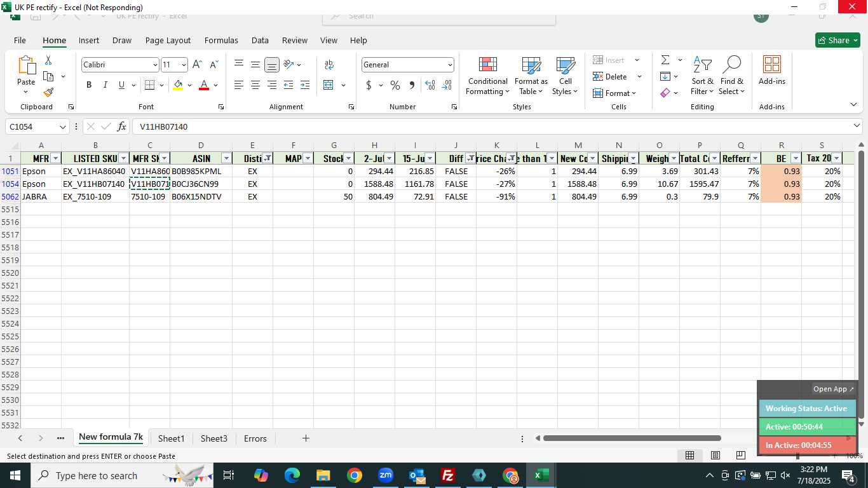The image size is (868, 488).
Task: Switch to the Insert ribbon tab
Action: pyautogui.click(x=89, y=40)
